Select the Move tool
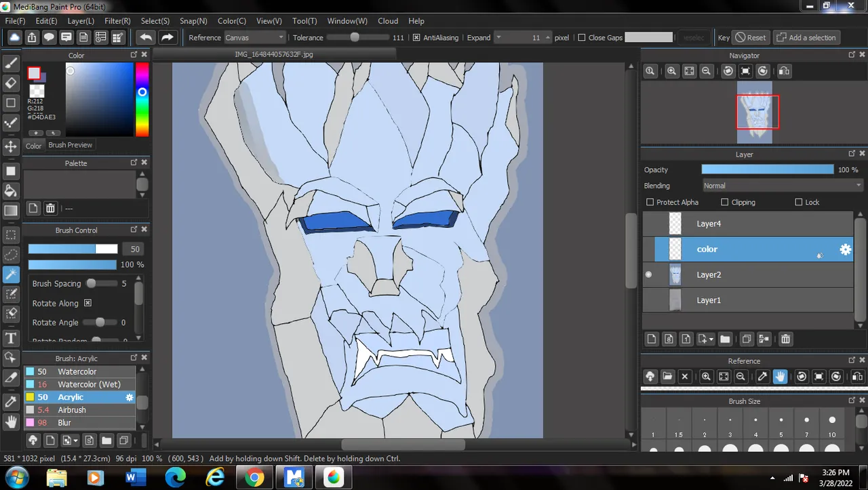The width and height of the screenshot is (868, 490). (11, 146)
